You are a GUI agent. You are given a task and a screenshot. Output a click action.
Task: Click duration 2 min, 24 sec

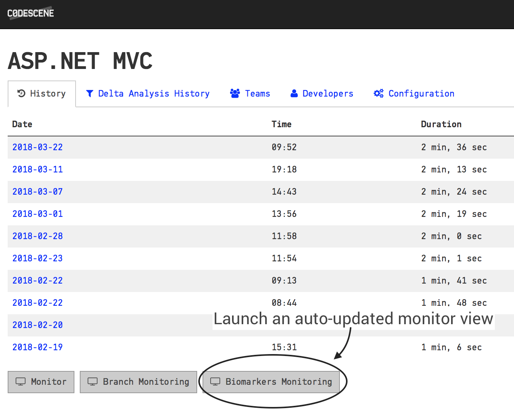pos(454,192)
